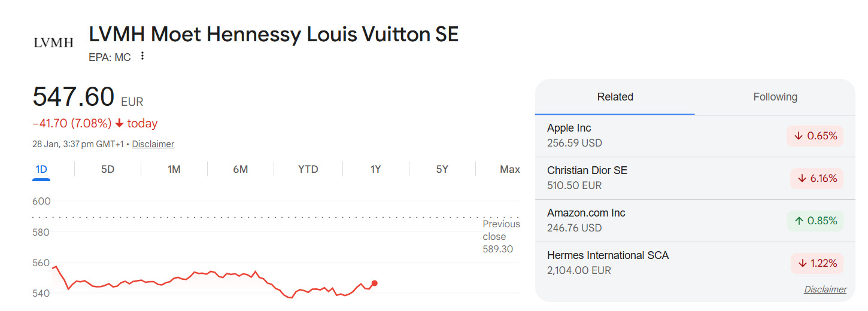Open the Hermes International SCA listing
Image resolution: width=868 pixels, height=311 pixels.
point(608,255)
